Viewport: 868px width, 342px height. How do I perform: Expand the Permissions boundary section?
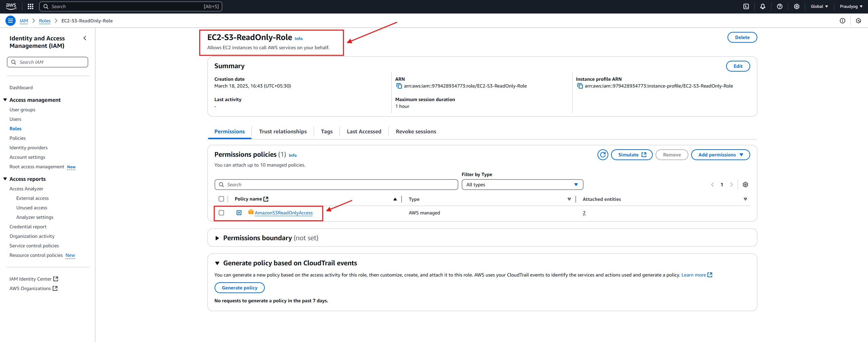[217, 238]
